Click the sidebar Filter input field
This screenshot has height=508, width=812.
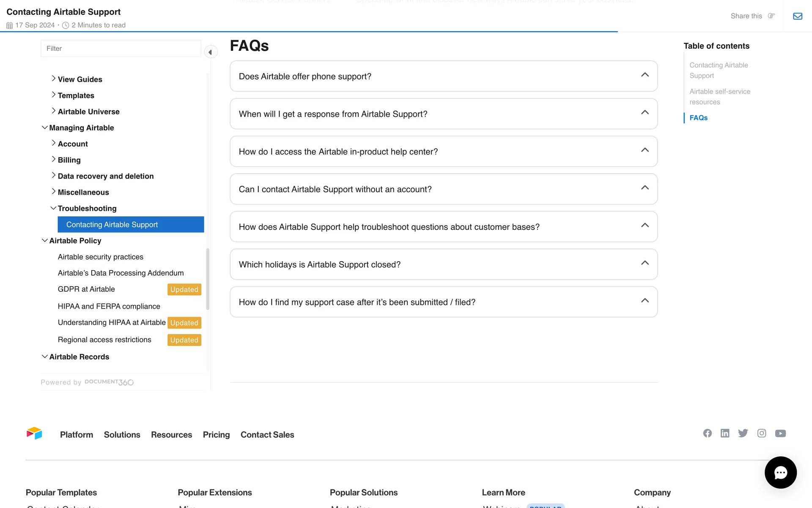point(121,49)
